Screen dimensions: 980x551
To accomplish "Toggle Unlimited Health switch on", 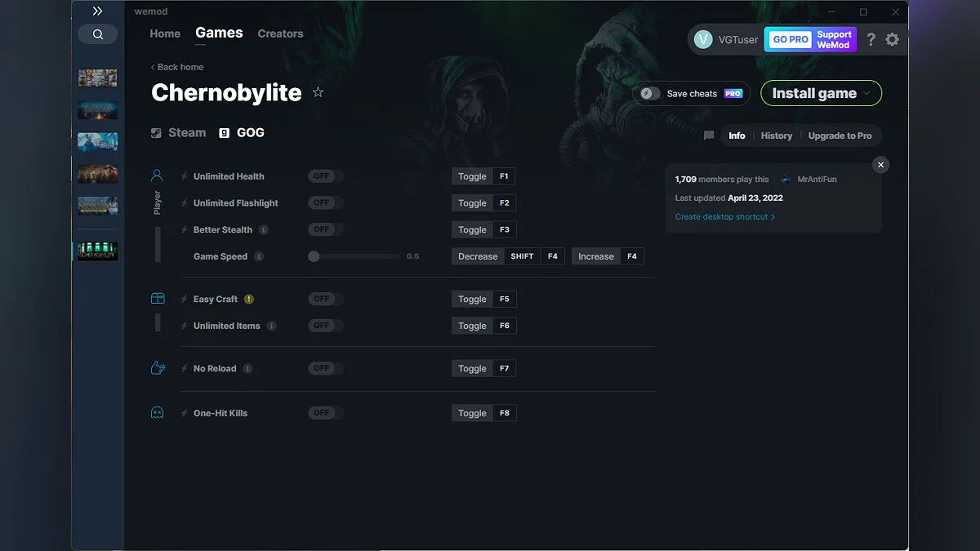I will (325, 176).
